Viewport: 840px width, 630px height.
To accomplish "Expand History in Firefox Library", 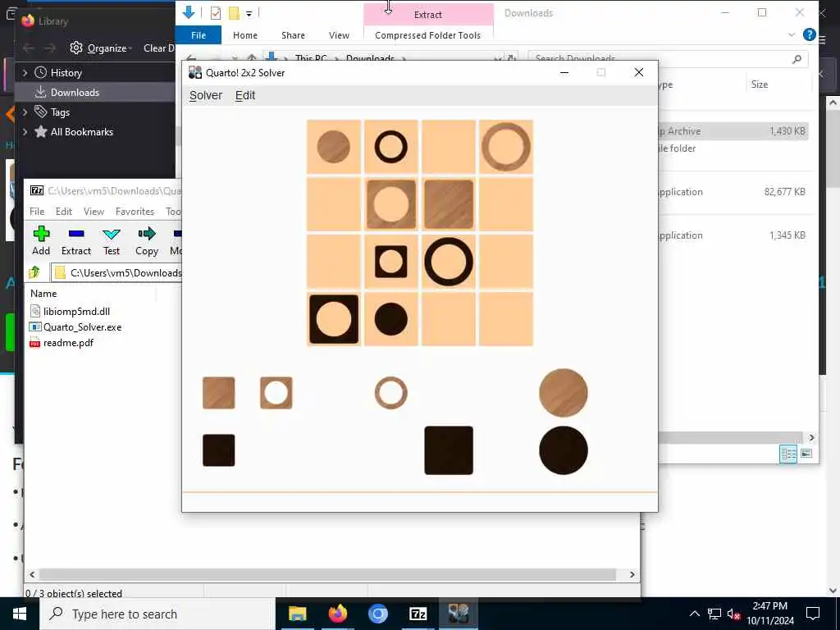I will [x=25, y=73].
